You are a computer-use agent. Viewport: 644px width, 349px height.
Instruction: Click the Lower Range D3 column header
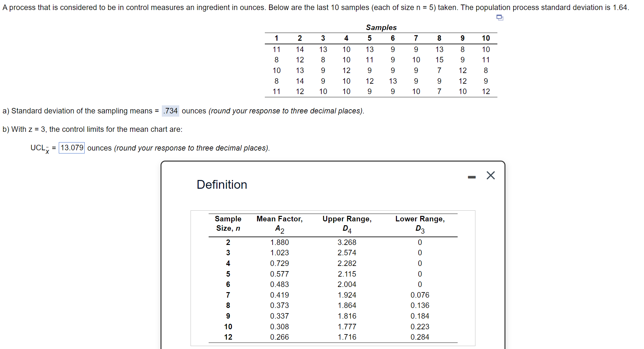(x=420, y=224)
